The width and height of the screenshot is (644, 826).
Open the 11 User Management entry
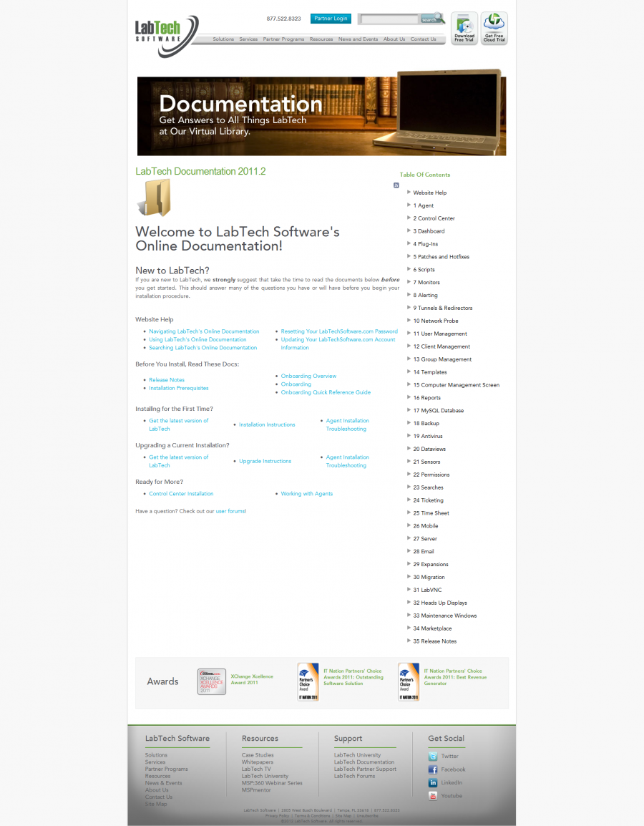click(440, 334)
